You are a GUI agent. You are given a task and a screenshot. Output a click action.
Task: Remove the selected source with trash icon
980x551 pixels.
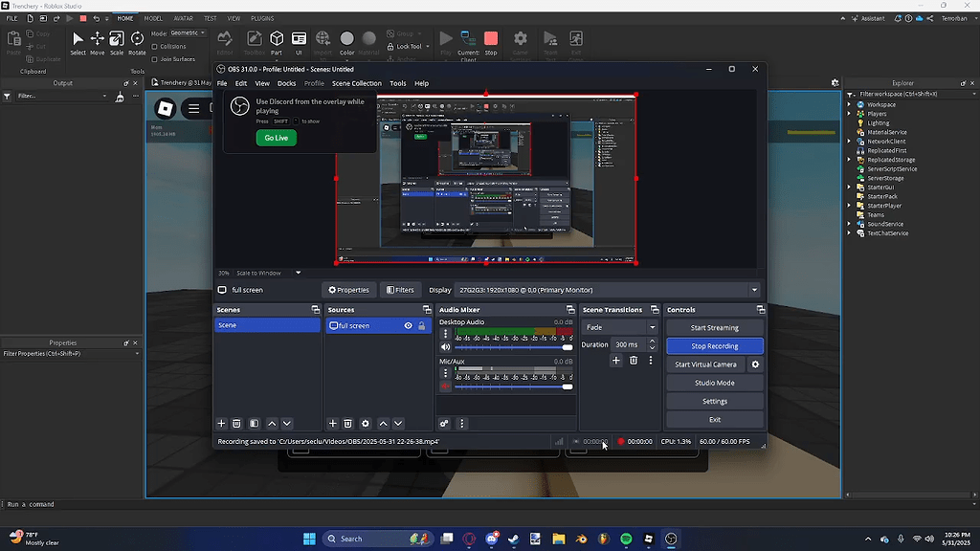(348, 424)
